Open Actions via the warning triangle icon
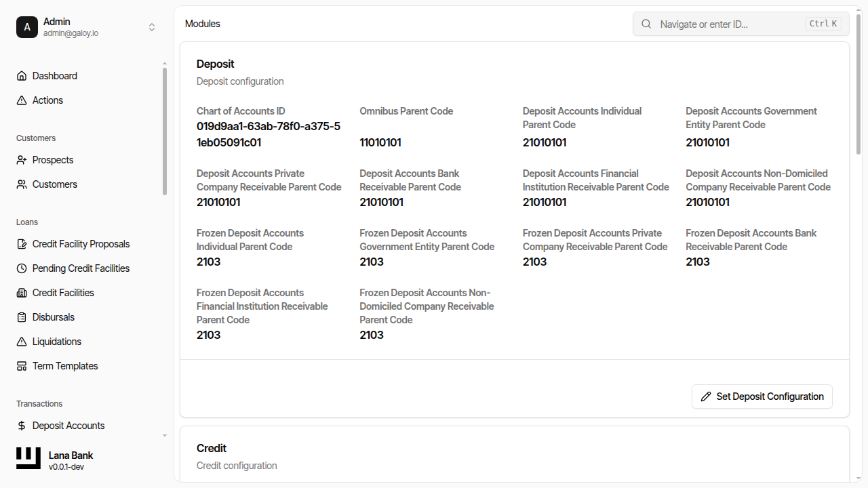Image resolution: width=868 pixels, height=488 pixels. (21, 100)
